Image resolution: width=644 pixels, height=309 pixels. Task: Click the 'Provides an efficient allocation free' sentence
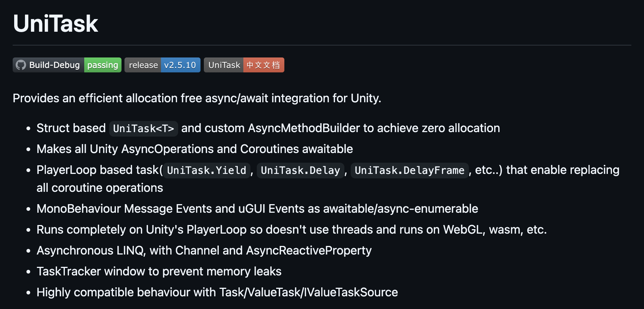point(197,98)
